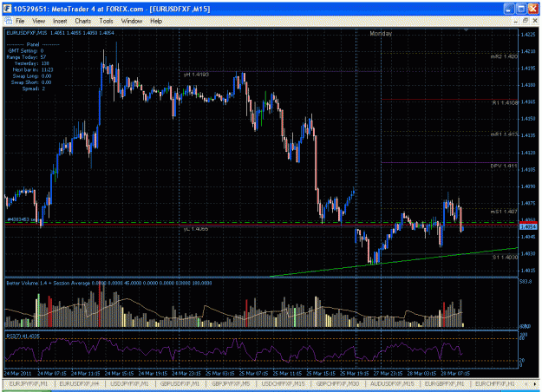Restore the inner chart window
542x392 pixels.
tap(525, 21)
